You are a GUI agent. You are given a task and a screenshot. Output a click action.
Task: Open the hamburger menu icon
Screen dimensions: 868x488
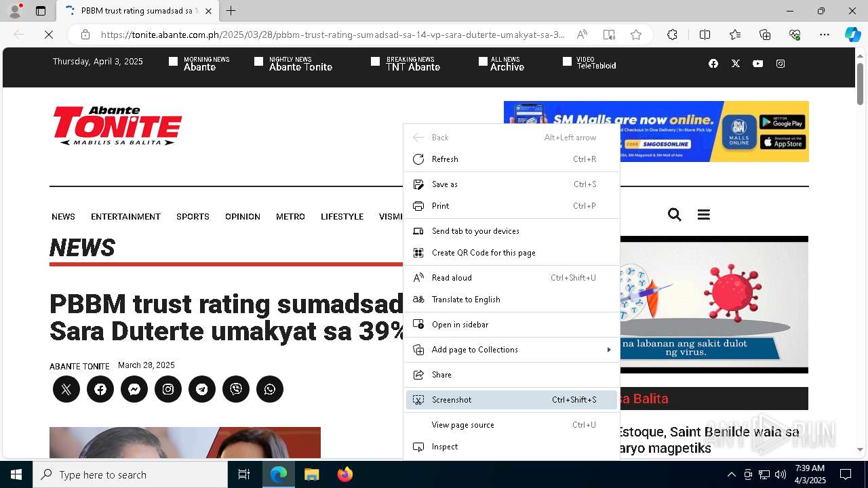704,215
